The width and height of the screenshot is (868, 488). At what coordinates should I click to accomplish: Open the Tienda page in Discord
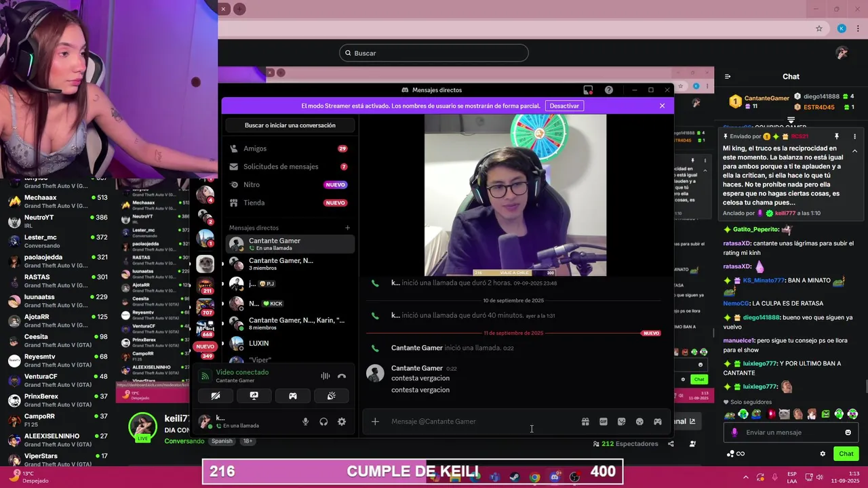290,203
